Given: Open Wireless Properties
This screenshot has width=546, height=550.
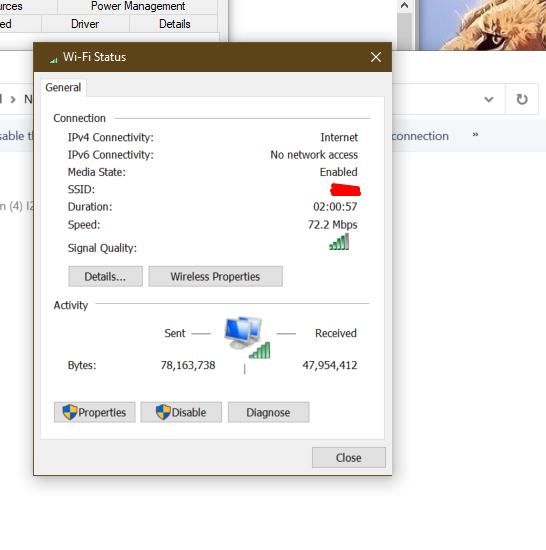Looking at the screenshot, I should point(215,276).
